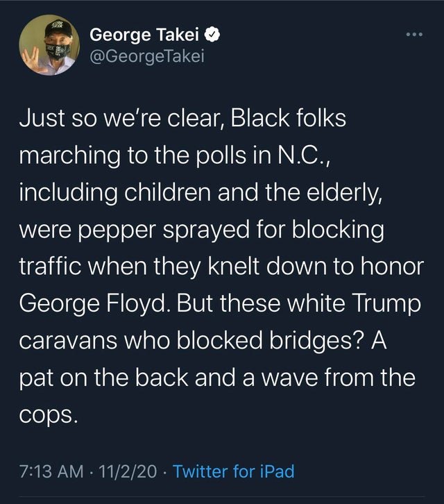Click the phrase "pepper sprayed" in tweet
This screenshot has height=504, width=444.
tap(164, 230)
